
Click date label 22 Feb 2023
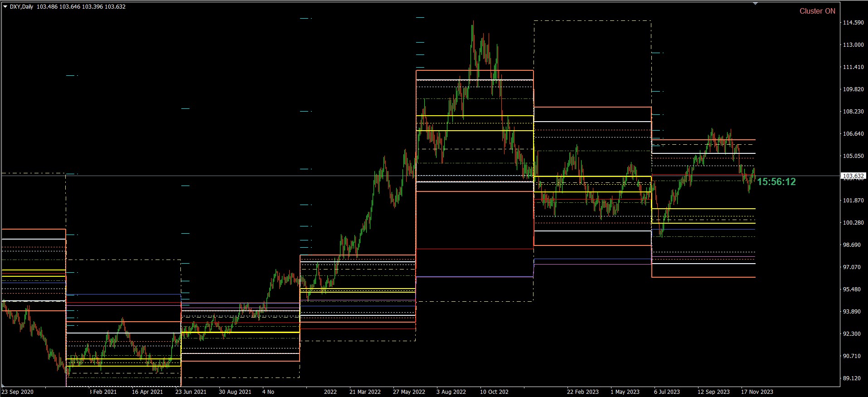582,392
